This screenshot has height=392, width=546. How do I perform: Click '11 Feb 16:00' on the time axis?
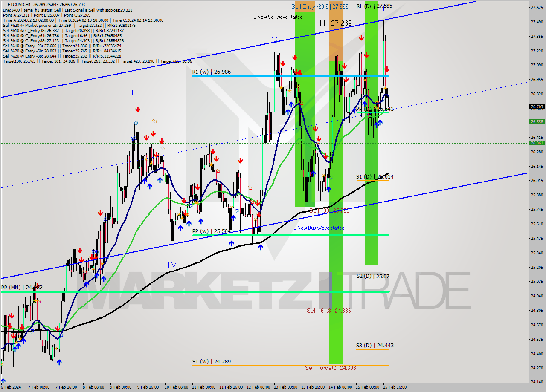(x=231, y=387)
